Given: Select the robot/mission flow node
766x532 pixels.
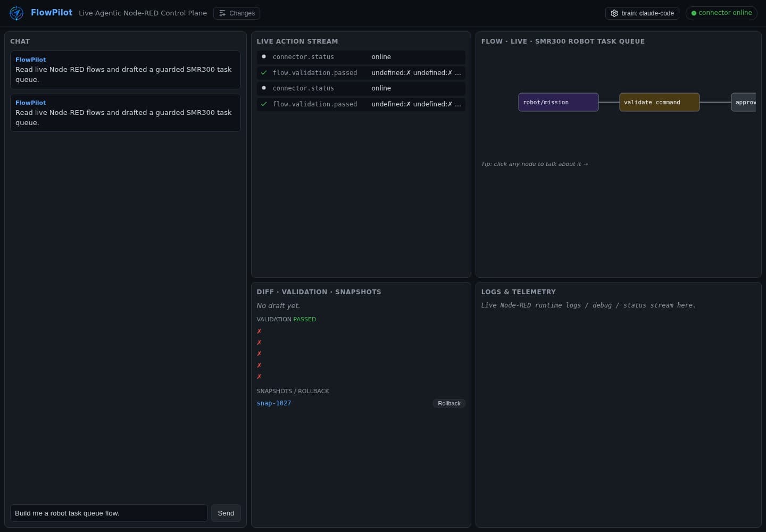Looking at the screenshot, I should pyautogui.click(x=559, y=102).
